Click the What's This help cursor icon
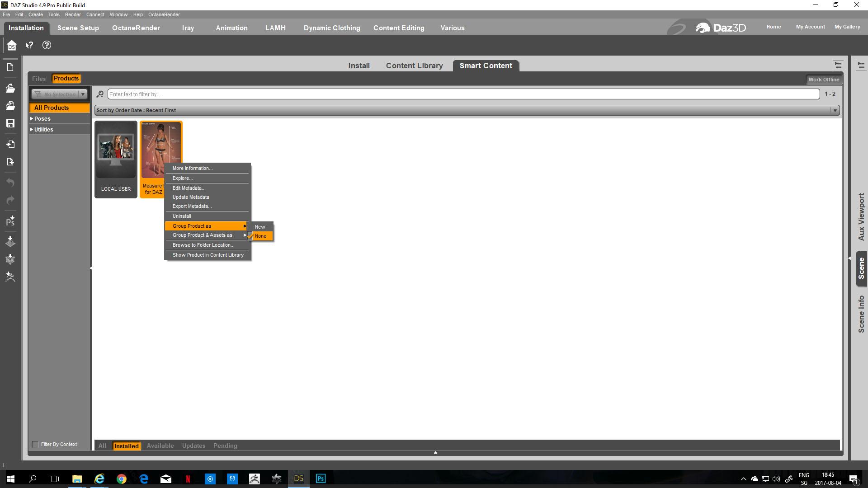The image size is (868, 488). [x=29, y=45]
